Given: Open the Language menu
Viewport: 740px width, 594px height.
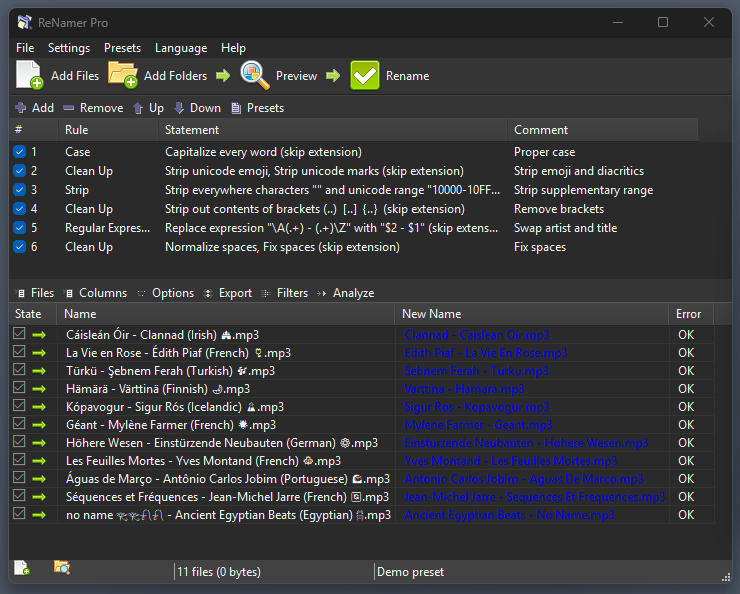Looking at the screenshot, I should point(181,48).
